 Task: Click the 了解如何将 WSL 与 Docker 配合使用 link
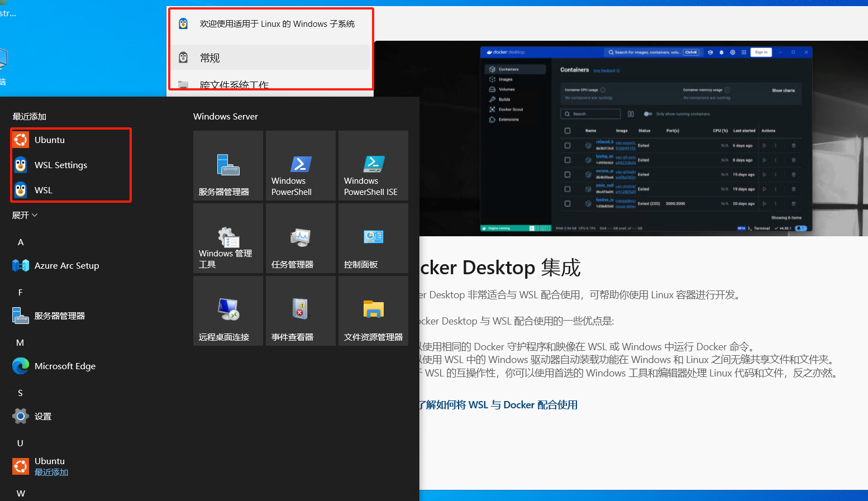tap(499, 404)
